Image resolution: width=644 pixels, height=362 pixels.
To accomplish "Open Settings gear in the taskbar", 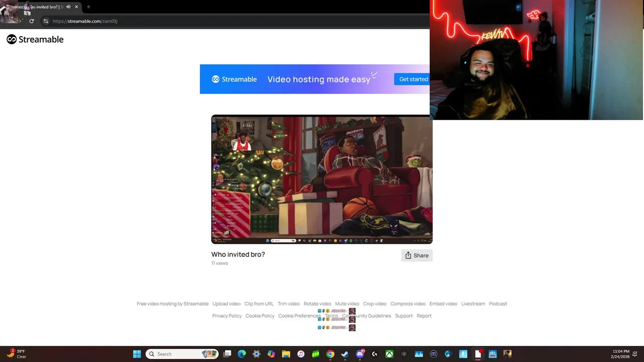I will click(x=257, y=354).
